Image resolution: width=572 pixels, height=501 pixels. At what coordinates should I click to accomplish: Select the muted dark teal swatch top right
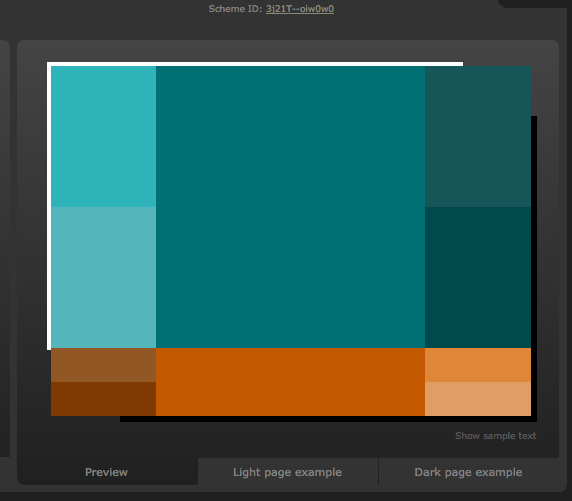[478, 136]
